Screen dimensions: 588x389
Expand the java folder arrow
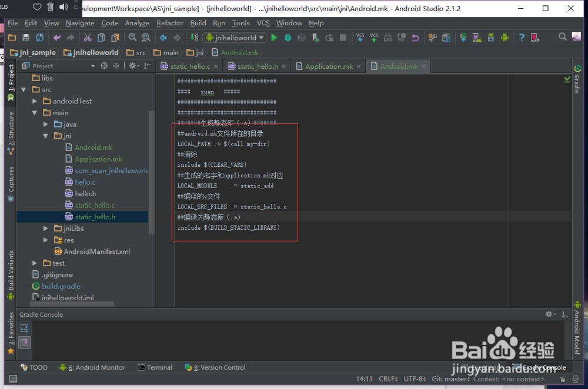(x=45, y=125)
